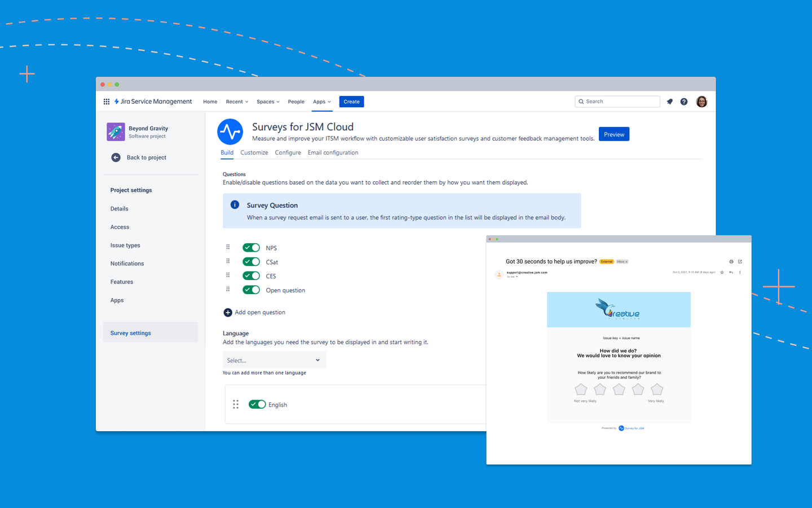Click the search magnifier icon
Screen dimensions: 812x508
point(581,102)
